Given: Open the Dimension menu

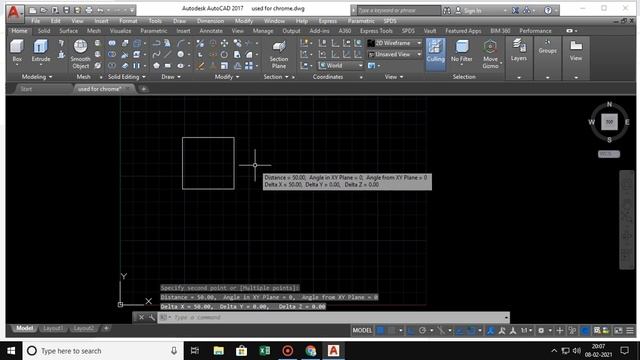Looking at the screenshot, I should pos(210,21).
